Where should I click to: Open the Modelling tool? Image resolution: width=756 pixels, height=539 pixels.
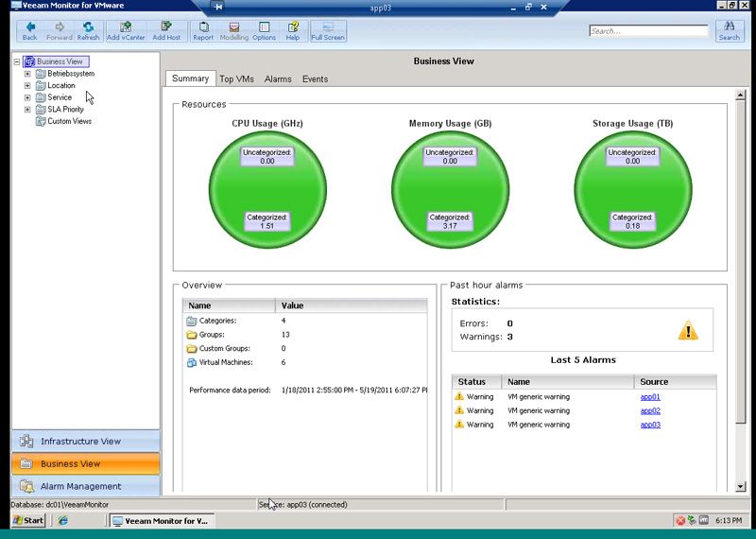point(233,31)
